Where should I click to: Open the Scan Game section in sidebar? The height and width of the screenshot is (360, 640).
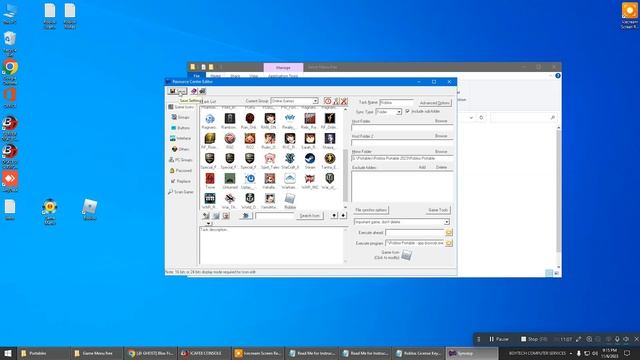[181, 191]
